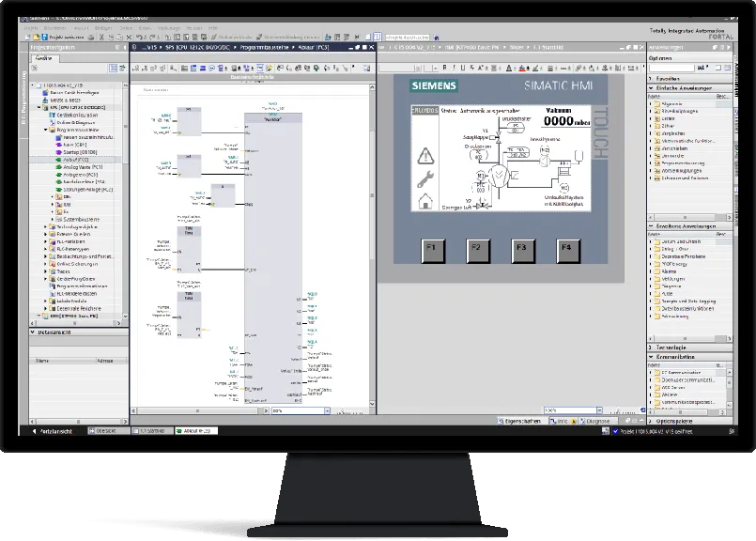This screenshot has height=541, width=756.
Task: Expand the Favoriten section in instructions panel
Action: pos(652,79)
